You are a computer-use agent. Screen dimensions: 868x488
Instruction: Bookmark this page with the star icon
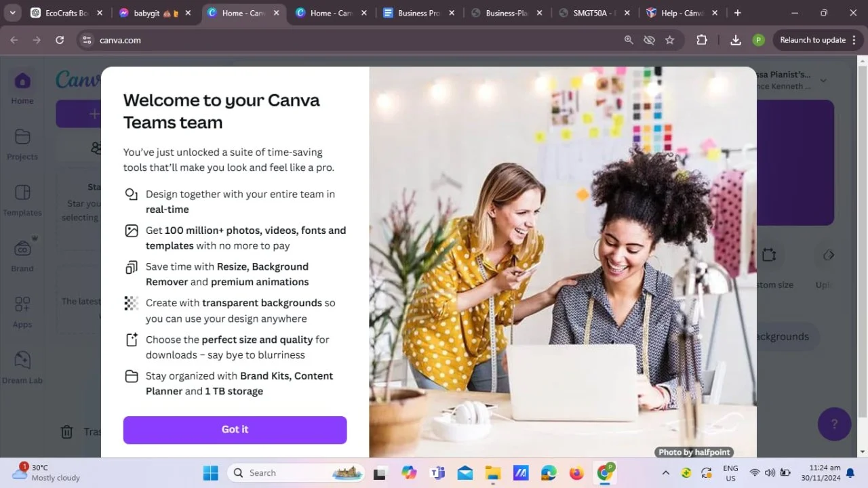pos(670,40)
